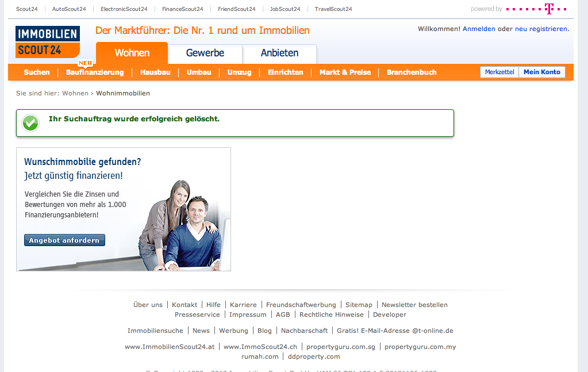588x372 pixels.
Task: Open Markt & Preise menu item
Action: click(345, 72)
